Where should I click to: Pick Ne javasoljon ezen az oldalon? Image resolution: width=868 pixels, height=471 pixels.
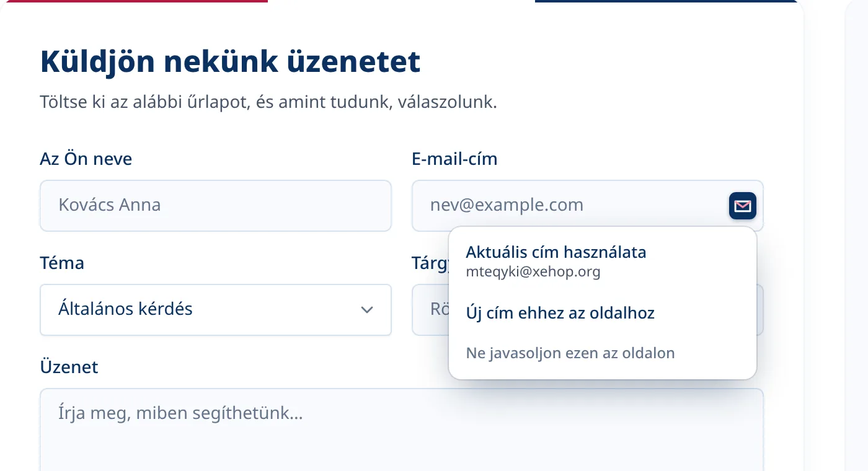(603, 353)
